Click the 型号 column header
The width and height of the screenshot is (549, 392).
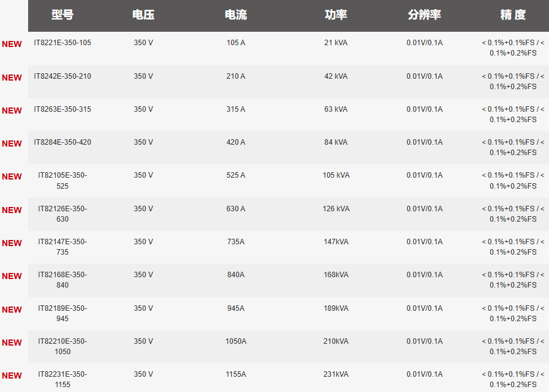62,15
